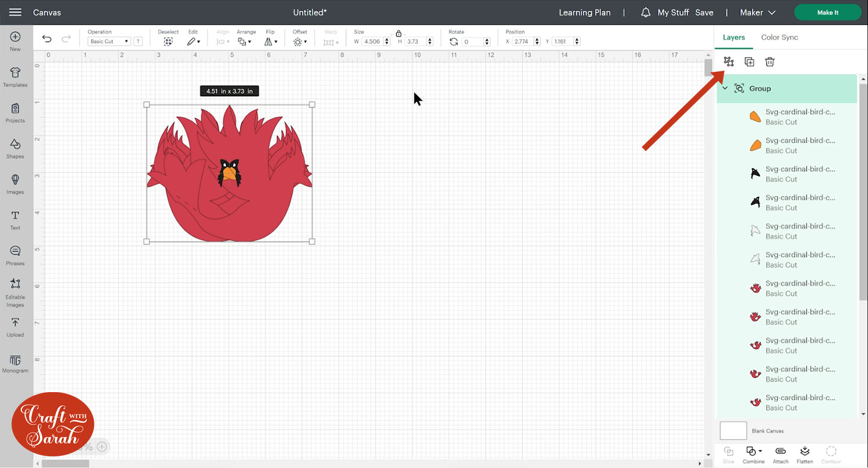
Task: Click the Contour tool
Action: coord(831,454)
